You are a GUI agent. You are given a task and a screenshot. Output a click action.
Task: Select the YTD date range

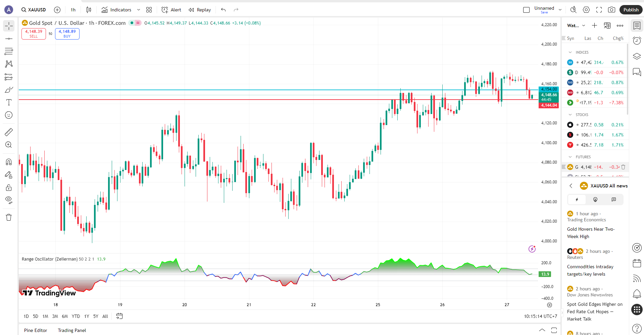tap(76, 316)
